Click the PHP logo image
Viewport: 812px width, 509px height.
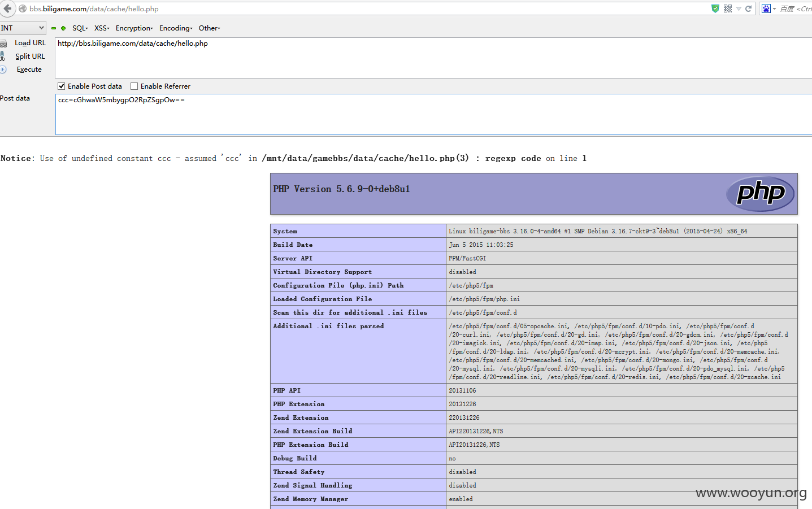pyautogui.click(x=760, y=194)
